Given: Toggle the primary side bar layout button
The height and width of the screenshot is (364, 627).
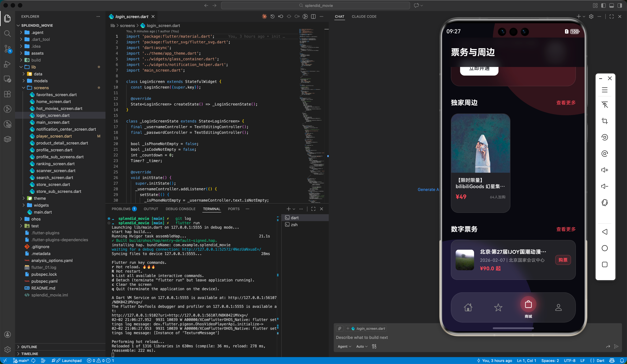Looking at the screenshot, I should [x=603, y=5].
